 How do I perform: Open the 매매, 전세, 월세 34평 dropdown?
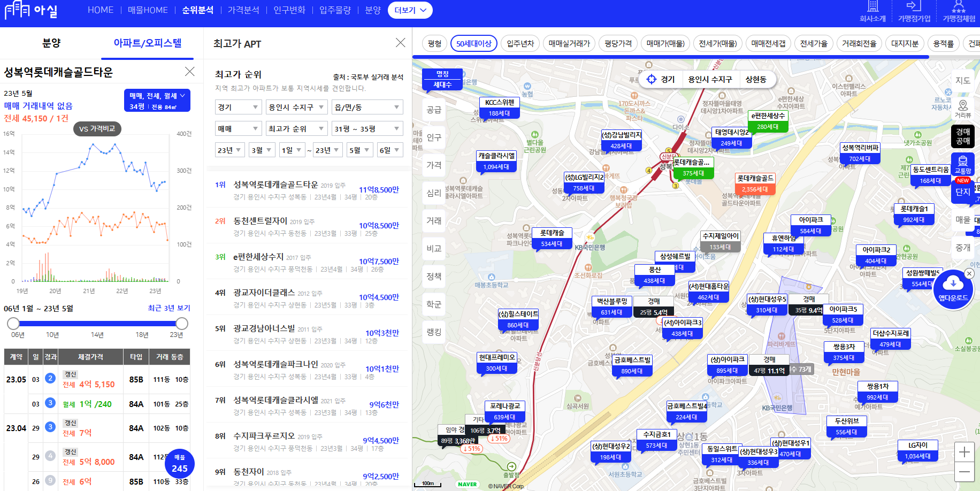tap(157, 100)
